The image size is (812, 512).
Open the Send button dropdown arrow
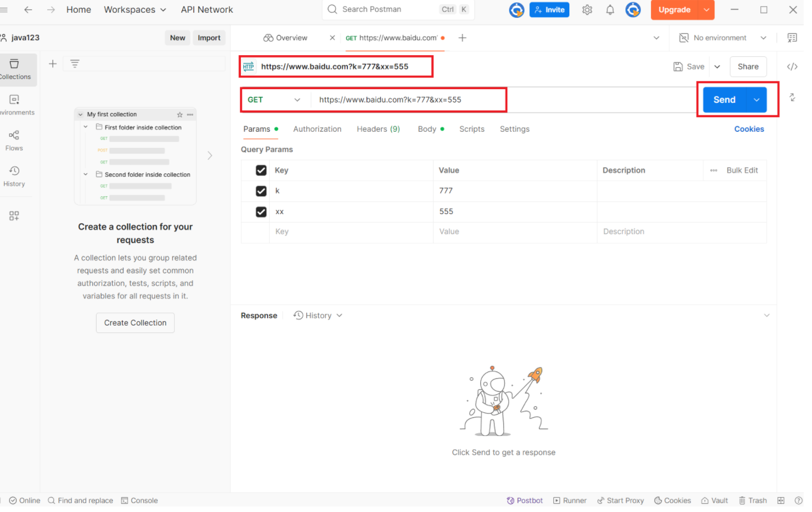pyautogui.click(x=757, y=100)
